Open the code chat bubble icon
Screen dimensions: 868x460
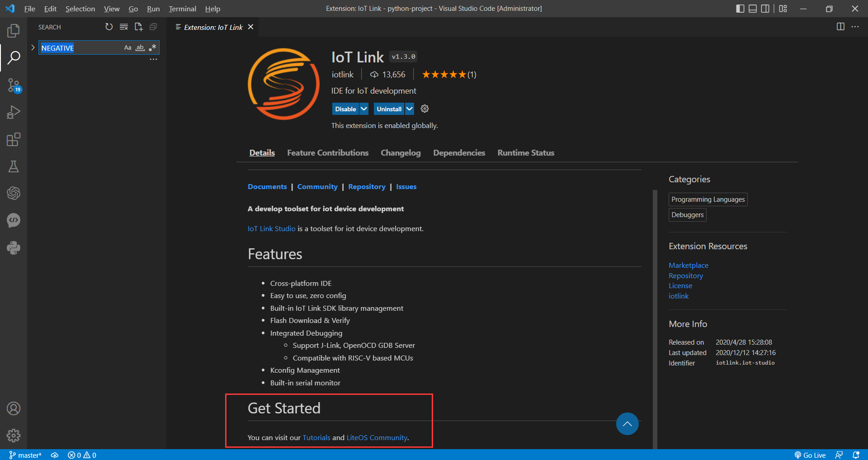coord(14,221)
